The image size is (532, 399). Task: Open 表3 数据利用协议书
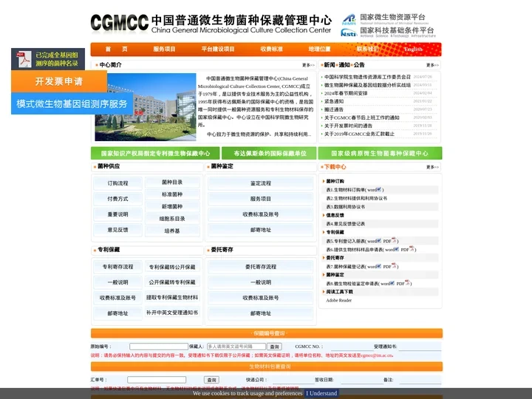(x=345, y=207)
